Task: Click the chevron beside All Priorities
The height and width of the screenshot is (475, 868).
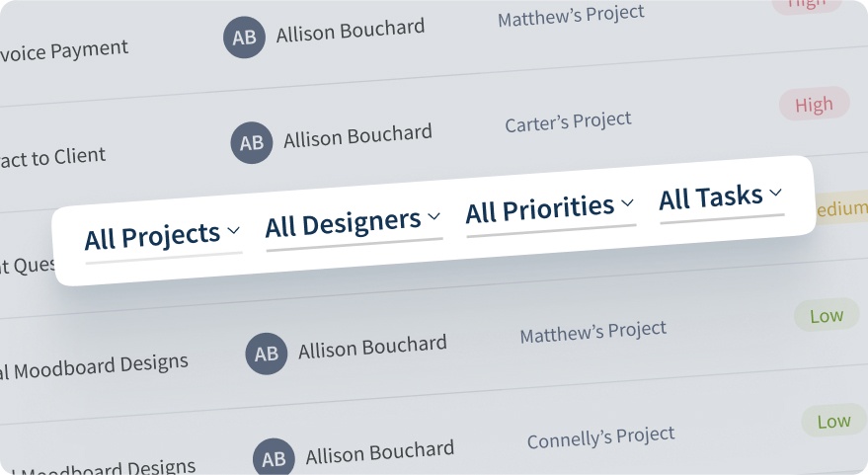Action: (x=627, y=204)
